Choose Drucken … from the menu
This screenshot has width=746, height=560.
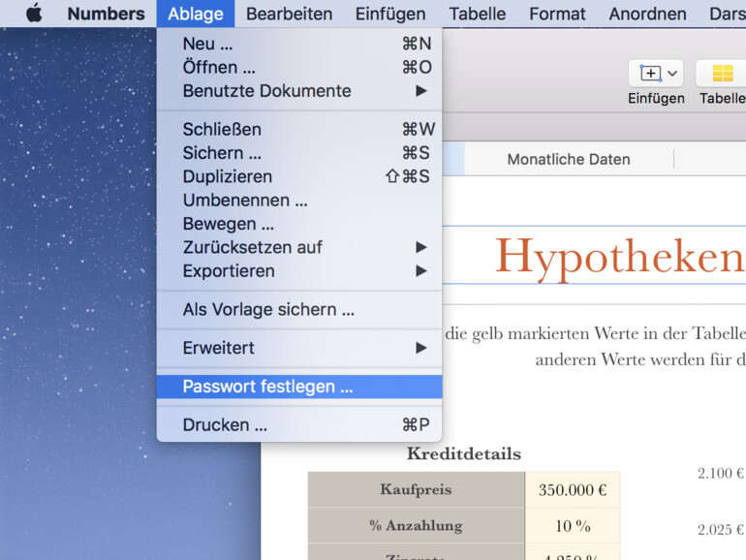(299, 425)
